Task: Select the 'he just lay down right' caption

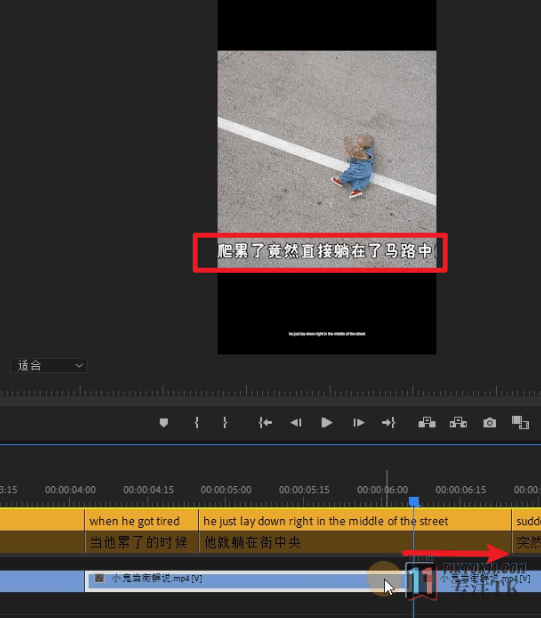Action: 355,521
